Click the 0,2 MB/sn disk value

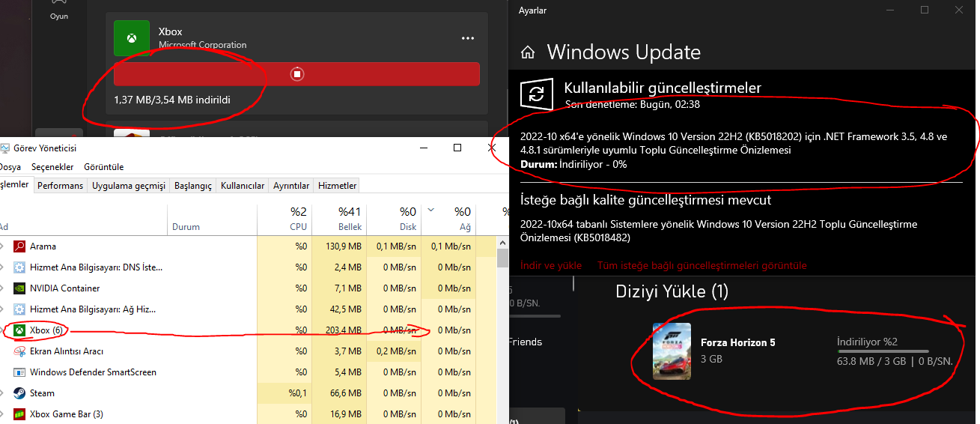[397, 351]
